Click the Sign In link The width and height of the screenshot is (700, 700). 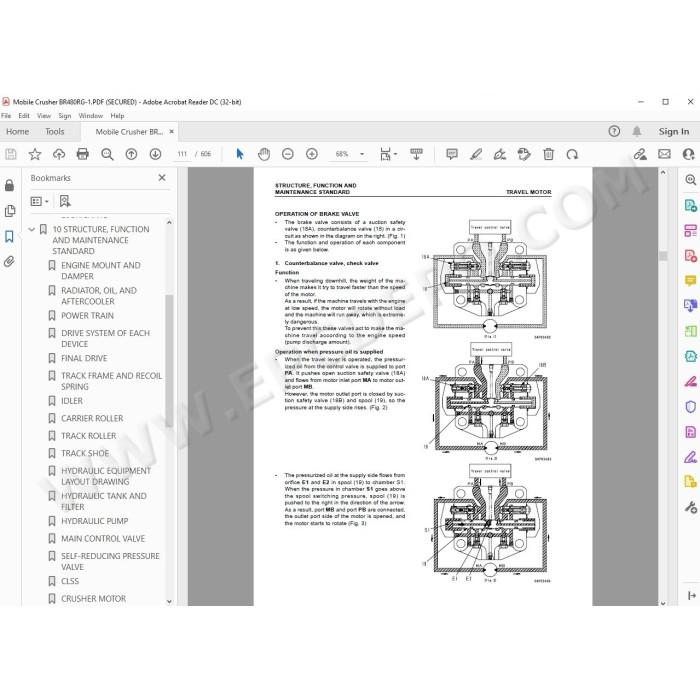pos(674,132)
